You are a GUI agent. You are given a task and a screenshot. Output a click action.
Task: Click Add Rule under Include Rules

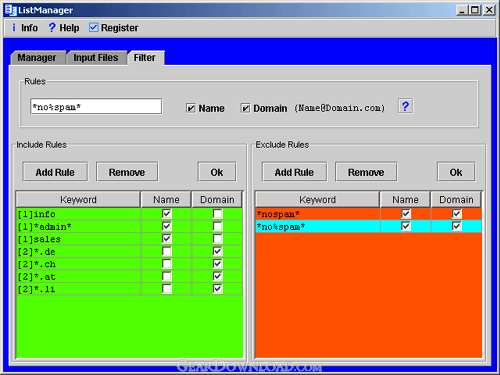pyautogui.click(x=55, y=172)
